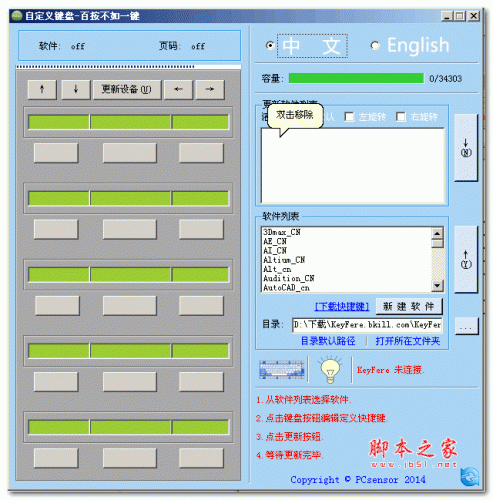Select the English language radio button
The height and width of the screenshot is (500, 493).
coord(375,45)
